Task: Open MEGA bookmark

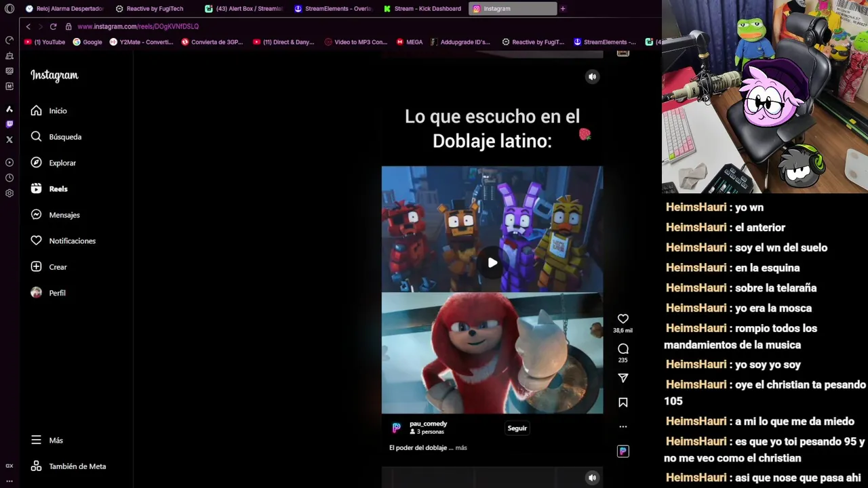Action: tap(410, 42)
